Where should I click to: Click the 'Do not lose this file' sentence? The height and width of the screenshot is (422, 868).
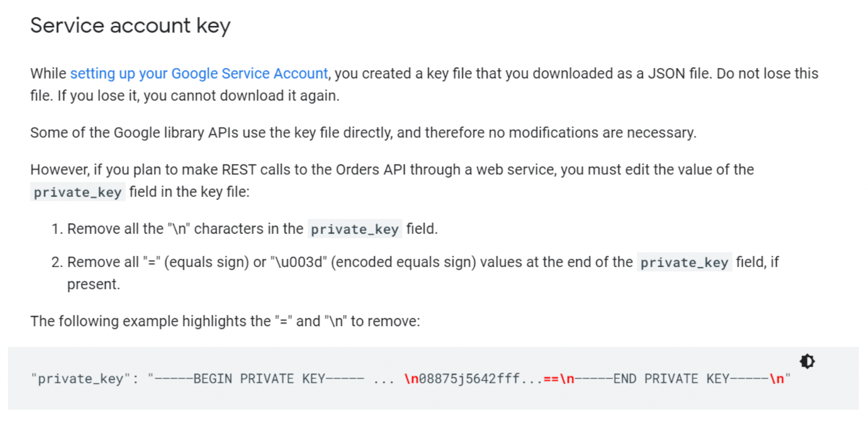(424, 84)
